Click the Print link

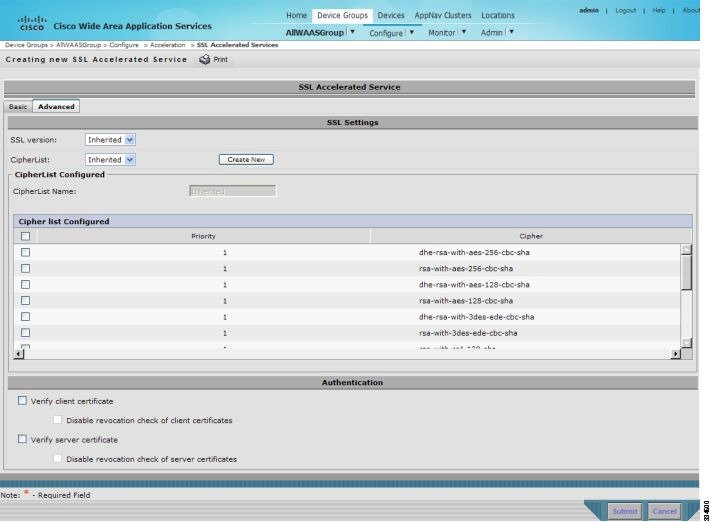coord(220,59)
